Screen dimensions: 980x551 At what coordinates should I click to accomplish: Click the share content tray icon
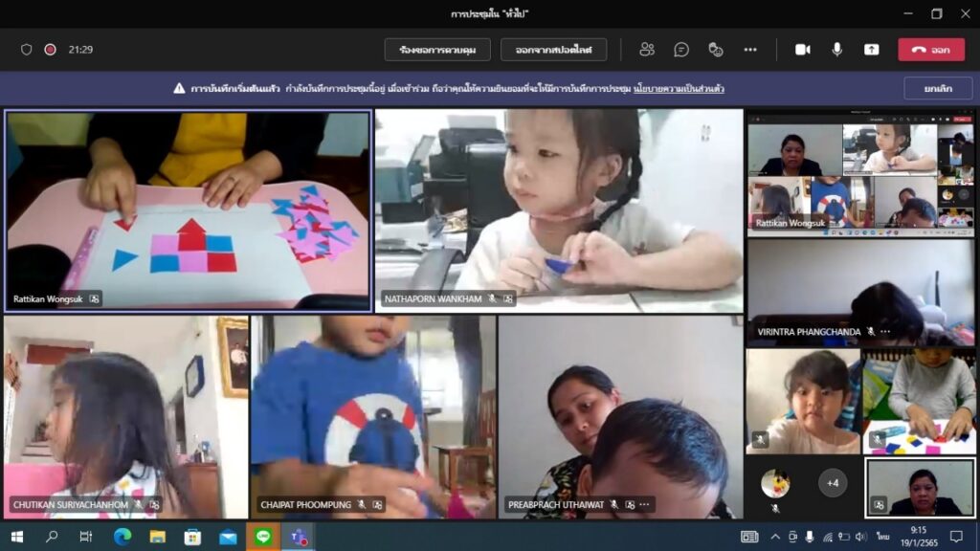(x=871, y=50)
